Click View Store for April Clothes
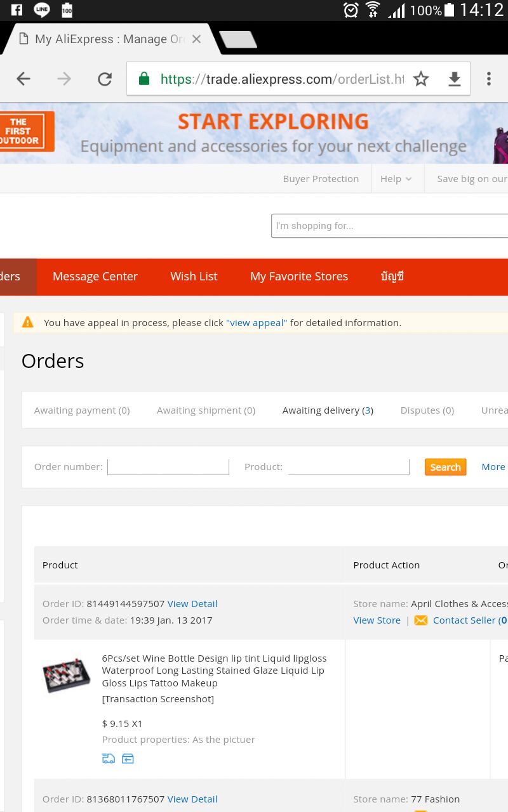Viewport: 508px width, 812px height. [x=377, y=620]
